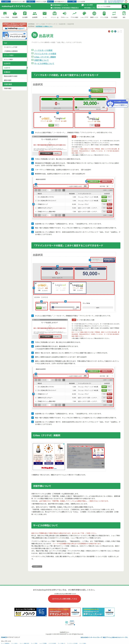Jump to ノーマルモードの設定 anchor
Image resolution: width=129 pixels, height=644 pixels.
point(43,50)
